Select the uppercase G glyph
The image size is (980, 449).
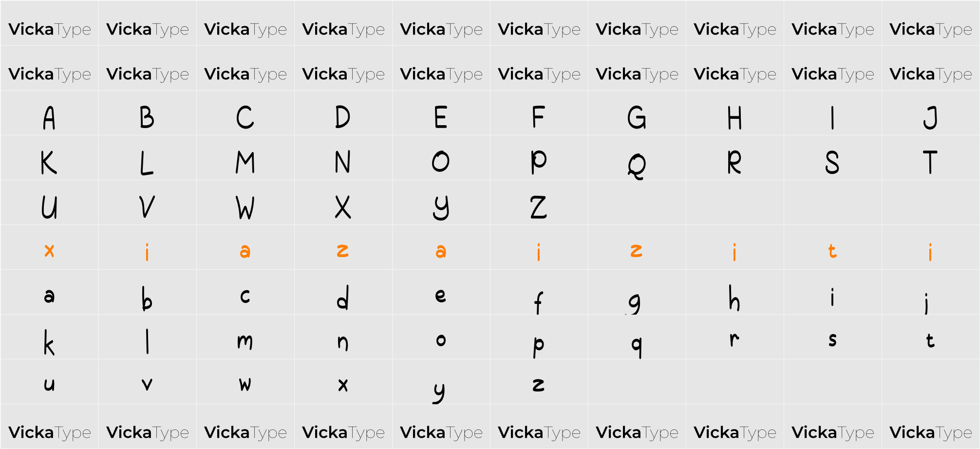[x=637, y=118]
